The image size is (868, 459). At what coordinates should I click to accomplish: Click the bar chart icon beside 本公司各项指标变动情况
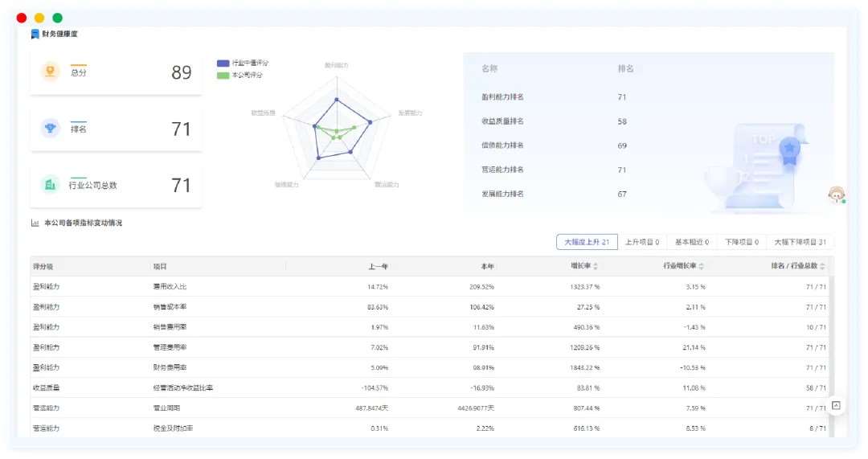35,223
